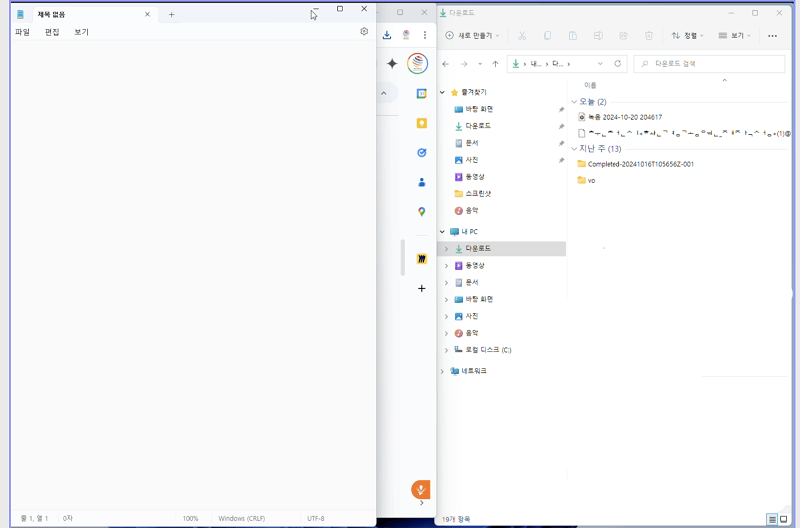The height and width of the screenshot is (528, 800).
Task: Open the 보기 menu in Notepad
Action: [x=82, y=32]
